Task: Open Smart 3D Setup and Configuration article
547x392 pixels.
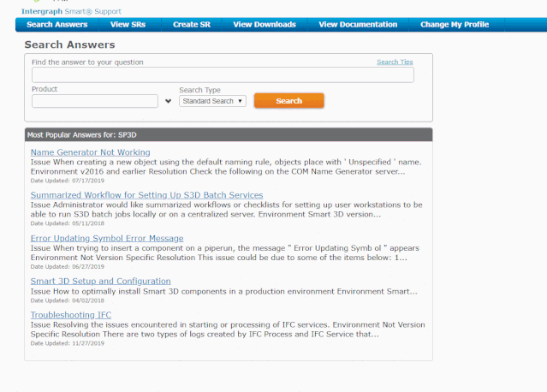Action: tap(101, 281)
